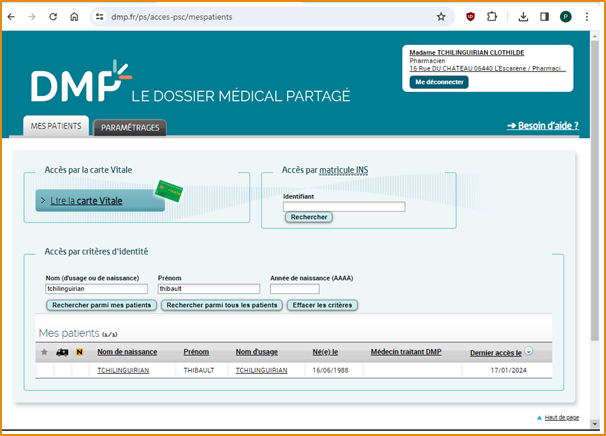
Task: Click the Identifiant INS input field
Action: tap(344, 206)
